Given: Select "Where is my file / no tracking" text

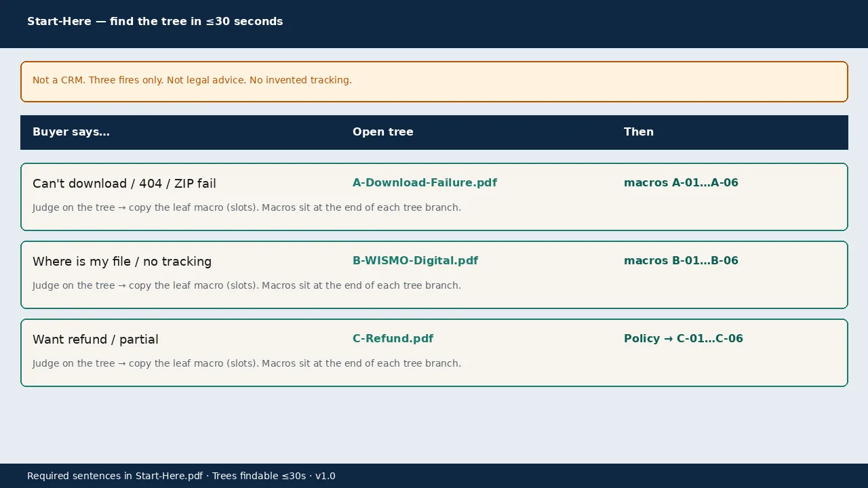Looking at the screenshot, I should pyautogui.click(x=122, y=262).
